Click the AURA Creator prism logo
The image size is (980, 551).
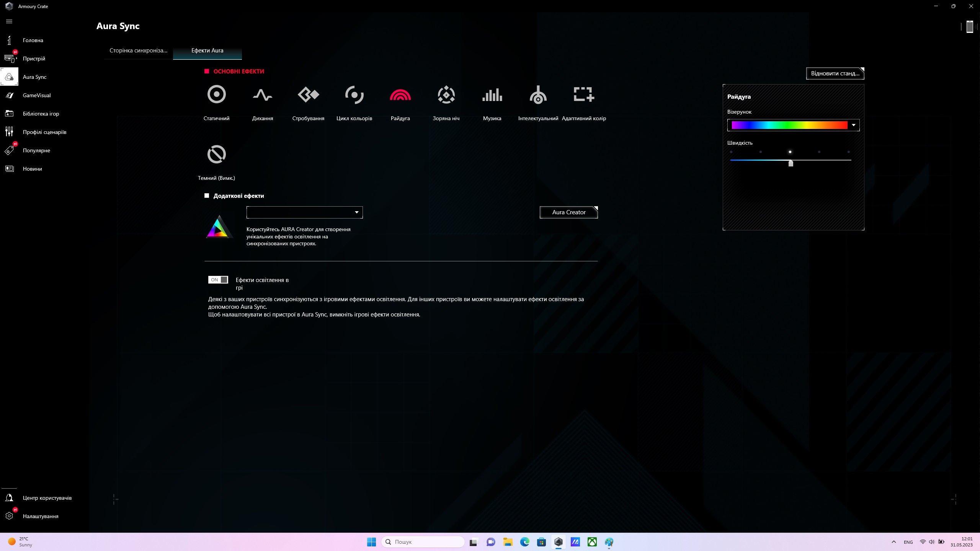tap(219, 227)
